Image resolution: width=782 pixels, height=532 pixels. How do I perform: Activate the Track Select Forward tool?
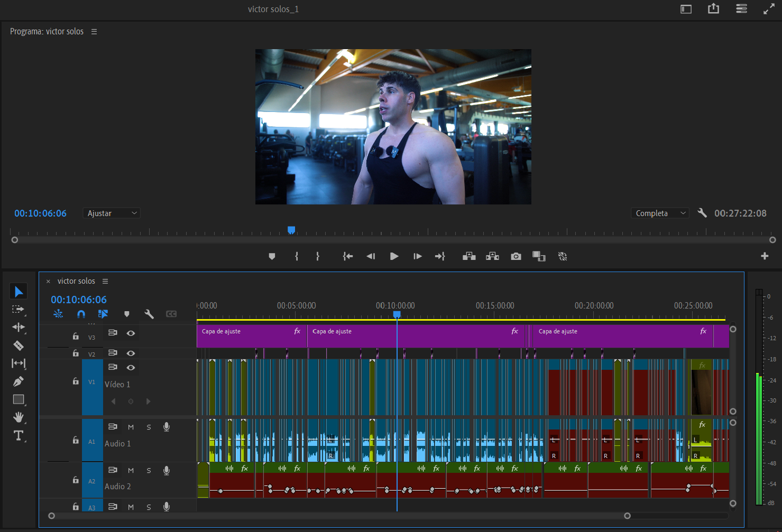[19, 310]
